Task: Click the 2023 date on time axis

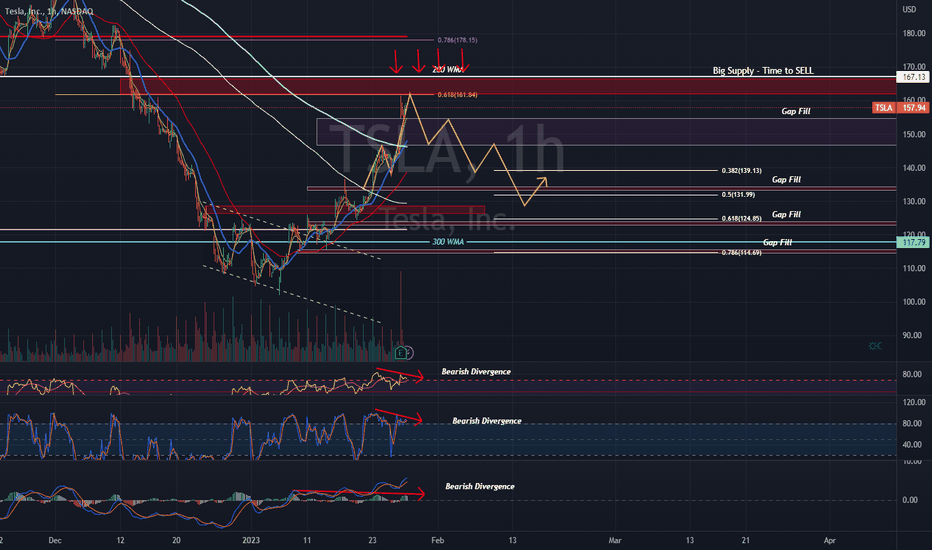Action: [251, 540]
